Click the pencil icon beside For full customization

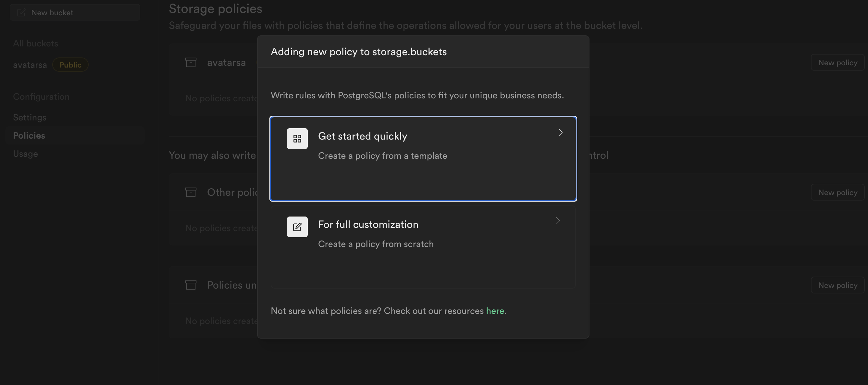[x=297, y=226]
